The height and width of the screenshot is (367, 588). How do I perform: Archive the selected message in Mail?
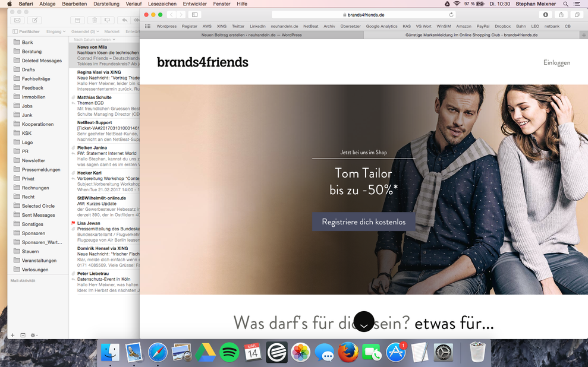78,20
